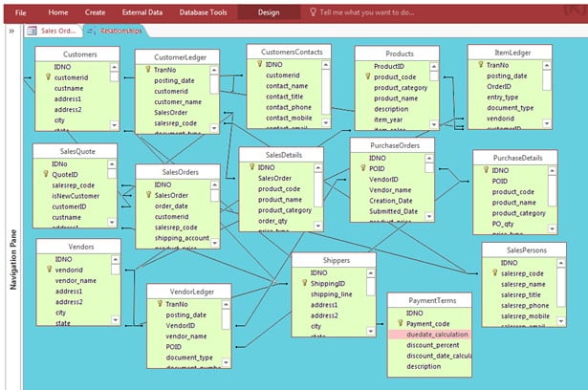Viewport: 588px width, 390px height.
Task: Click the IDNO key icon in CustomersContacts
Action: [x=259, y=64]
